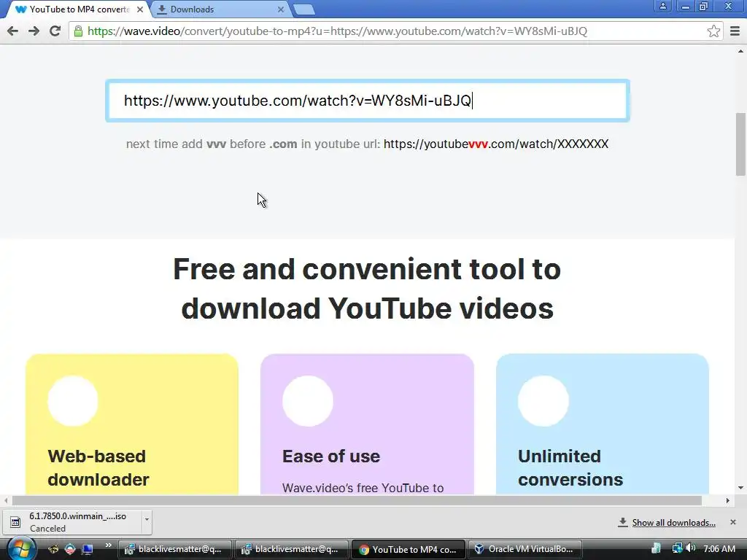Image resolution: width=747 pixels, height=560 pixels.
Task: Go forward to the next page
Action: click(x=34, y=31)
